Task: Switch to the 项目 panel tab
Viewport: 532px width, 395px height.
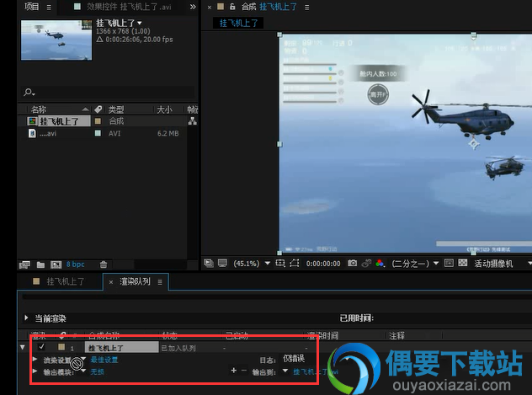Action: click(x=31, y=7)
